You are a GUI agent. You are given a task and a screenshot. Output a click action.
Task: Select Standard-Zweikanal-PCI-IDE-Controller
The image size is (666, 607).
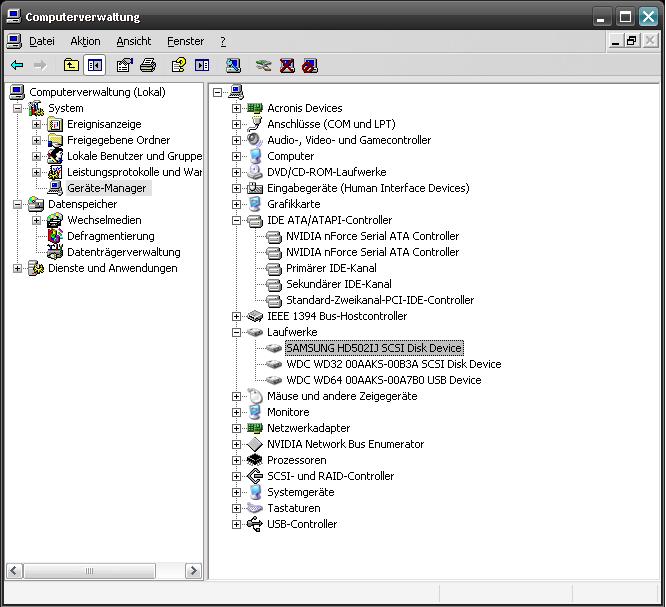click(380, 300)
